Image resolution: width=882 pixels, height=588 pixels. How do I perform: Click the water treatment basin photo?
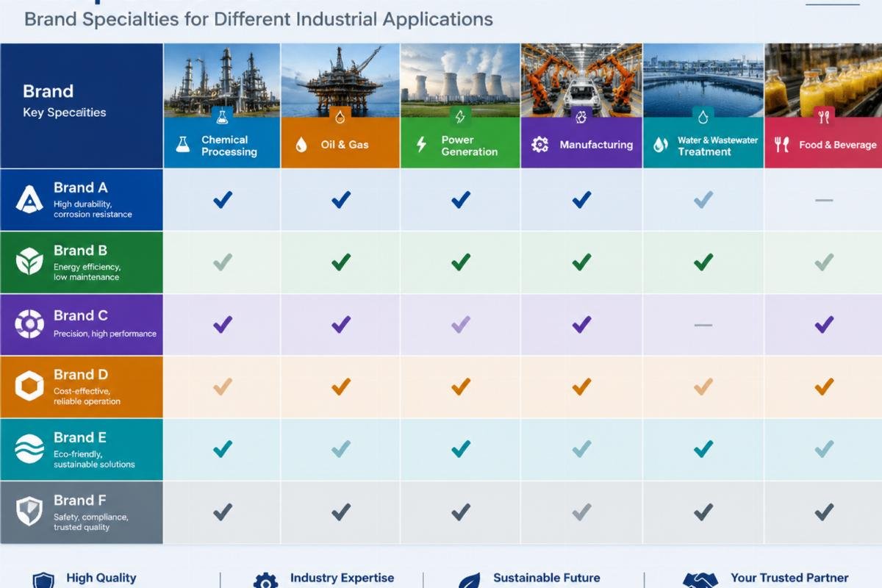pyautogui.click(x=703, y=79)
